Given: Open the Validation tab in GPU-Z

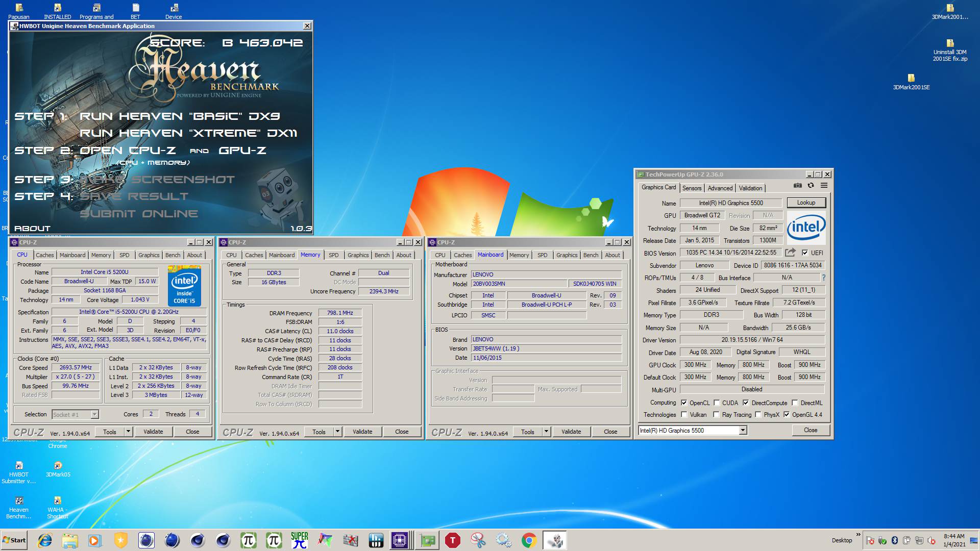Looking at the screenshot, I should [x=750, y=188].
